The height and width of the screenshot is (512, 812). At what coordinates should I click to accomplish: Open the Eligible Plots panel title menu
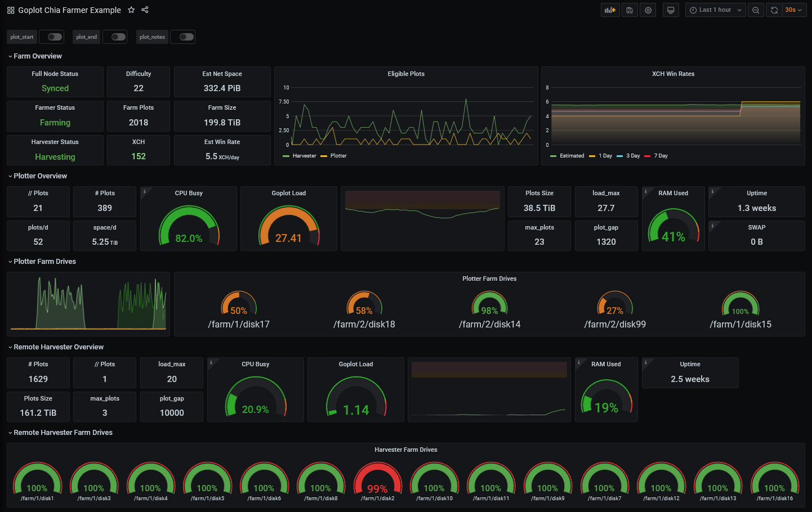click(x=405, y=74)
